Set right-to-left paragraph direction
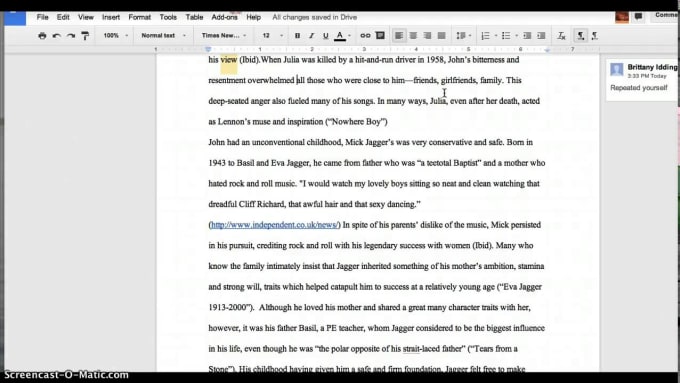Screen dimensions: 680x383 [595, 36]
